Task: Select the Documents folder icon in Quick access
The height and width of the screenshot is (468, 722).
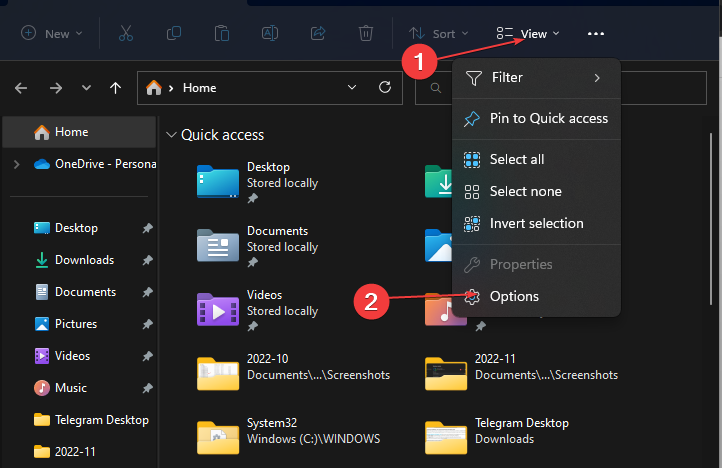Action: coord(218,245)
